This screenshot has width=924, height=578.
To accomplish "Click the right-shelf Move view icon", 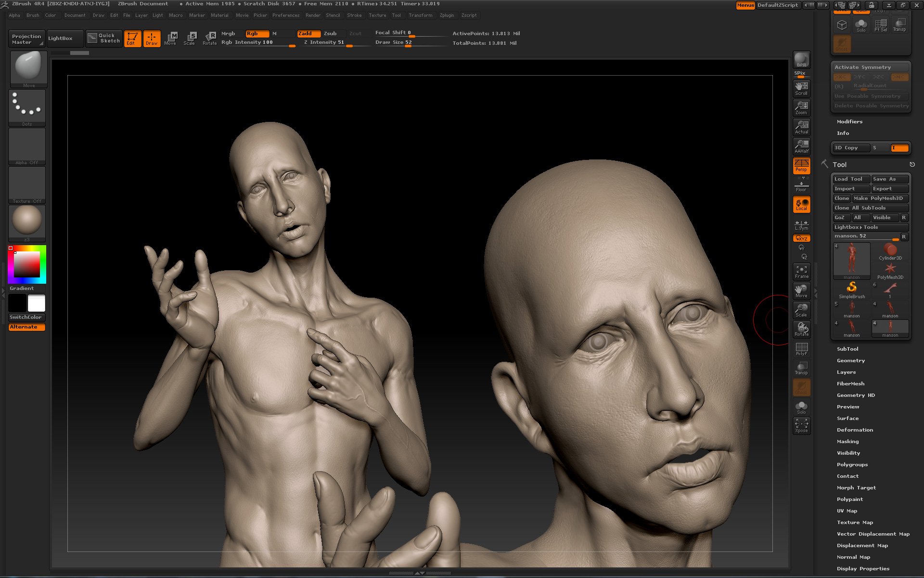I will tap(801, 291).
